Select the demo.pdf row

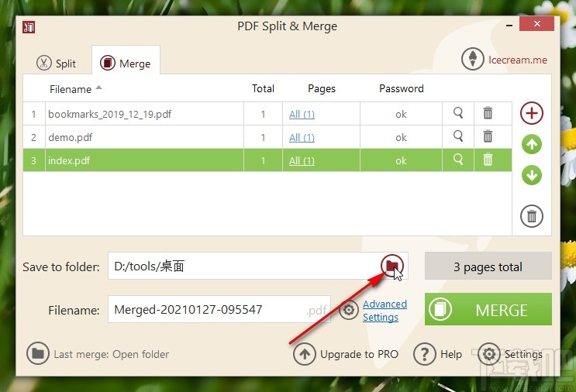pos(267,137)
